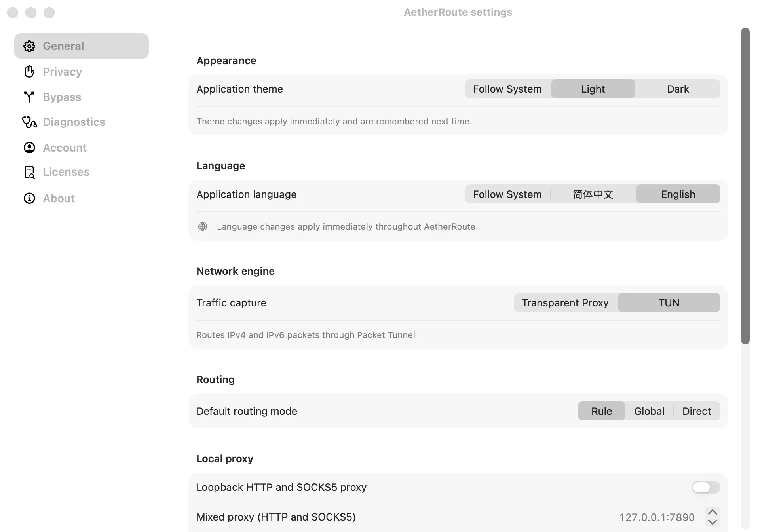This screenshot has width=760, height=532.
Task: Click the General gear icon
Action: click(x=29, y=46)
